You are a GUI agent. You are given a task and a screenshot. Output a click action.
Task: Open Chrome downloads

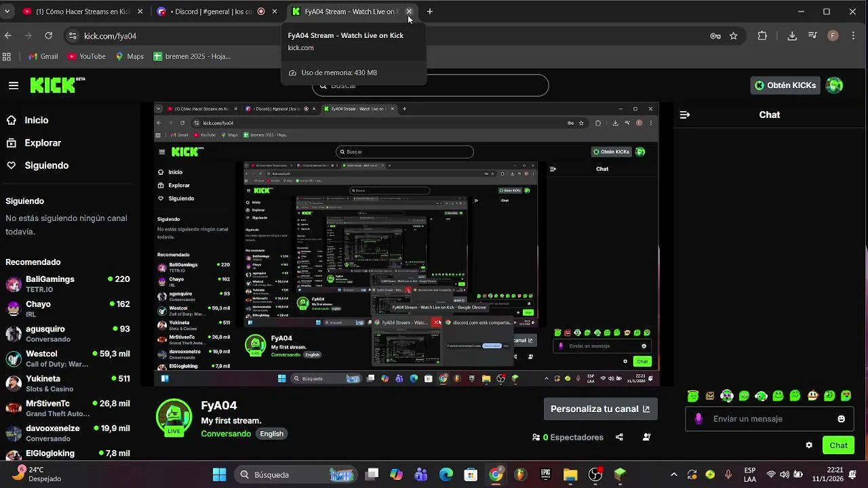[x=792, y=36]
